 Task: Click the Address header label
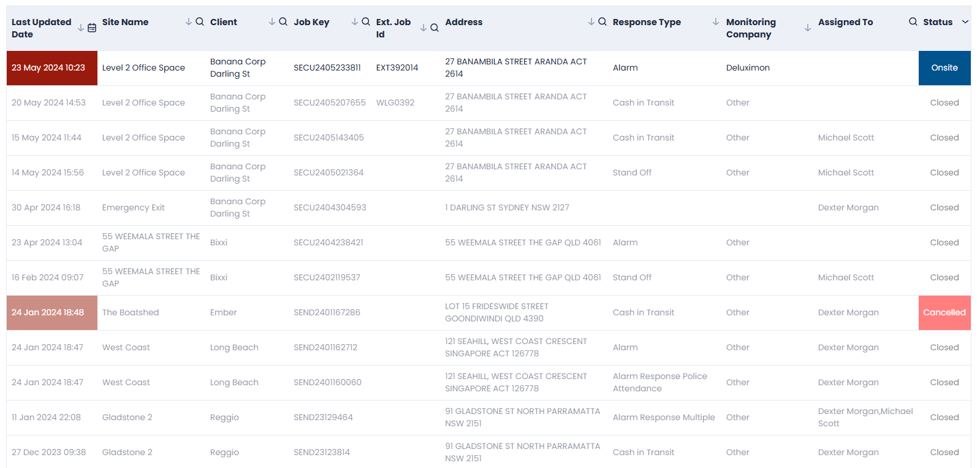(x=464, y=21)
